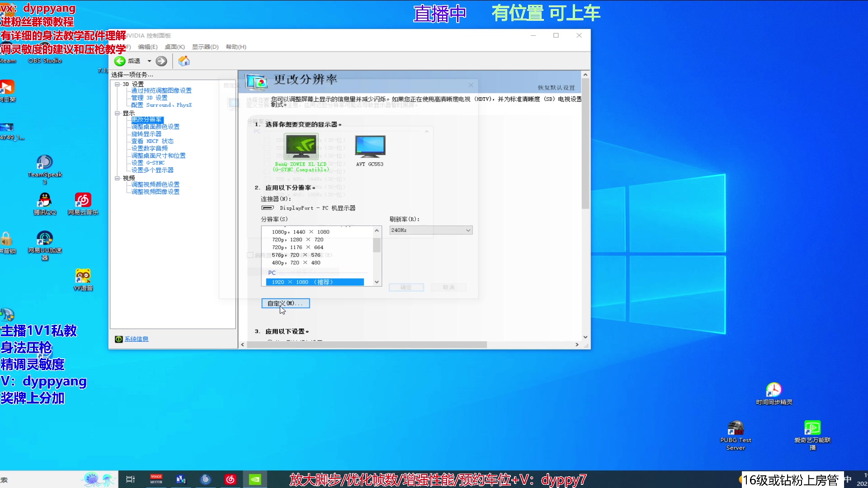The height and width of the screenshot is (488, 868).
Task: Open 管理 3D 设置 in the task tree
Action: 149,98
